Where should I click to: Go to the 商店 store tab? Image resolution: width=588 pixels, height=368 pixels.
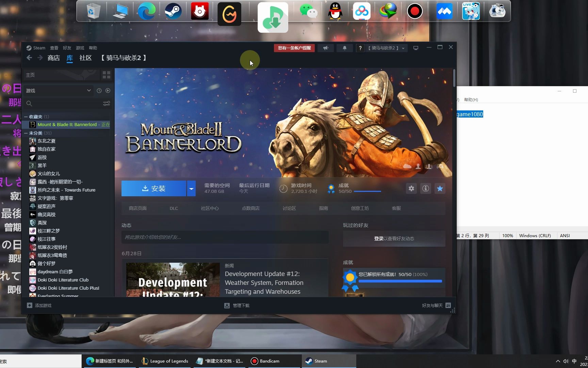(54, 58)
